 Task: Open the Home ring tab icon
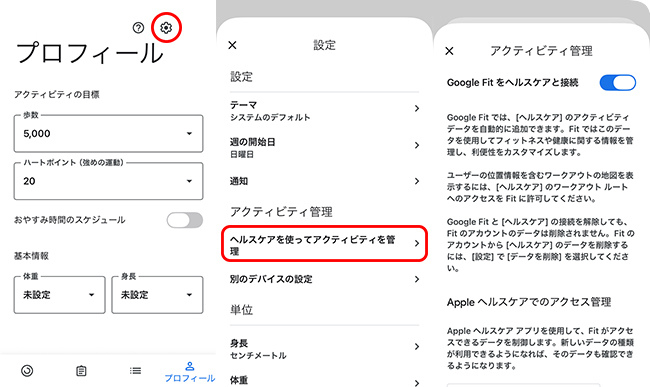27,370
